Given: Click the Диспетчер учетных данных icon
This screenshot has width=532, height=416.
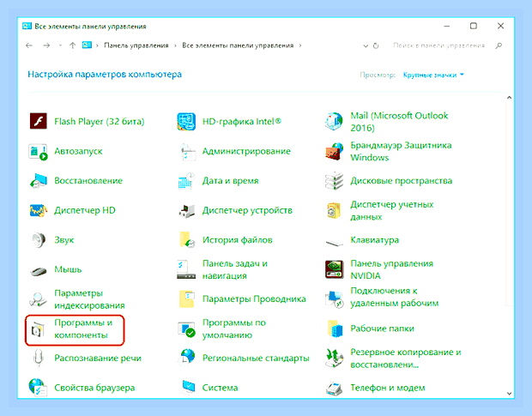Looking at the screenshot, I should click(334, 210).
